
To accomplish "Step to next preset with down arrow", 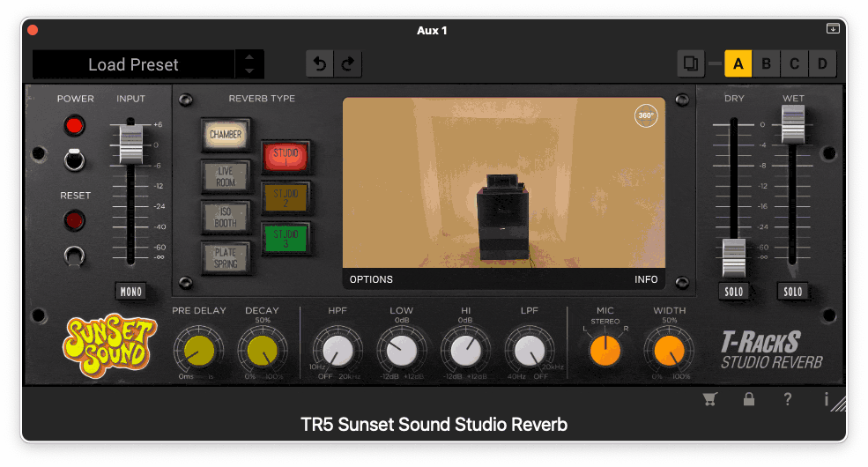I will (249, 71).
